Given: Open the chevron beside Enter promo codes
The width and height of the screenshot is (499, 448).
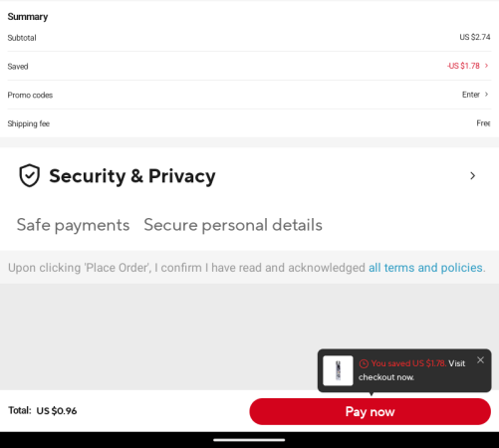Looking at the screenshot, I should (x=486, y=95).
